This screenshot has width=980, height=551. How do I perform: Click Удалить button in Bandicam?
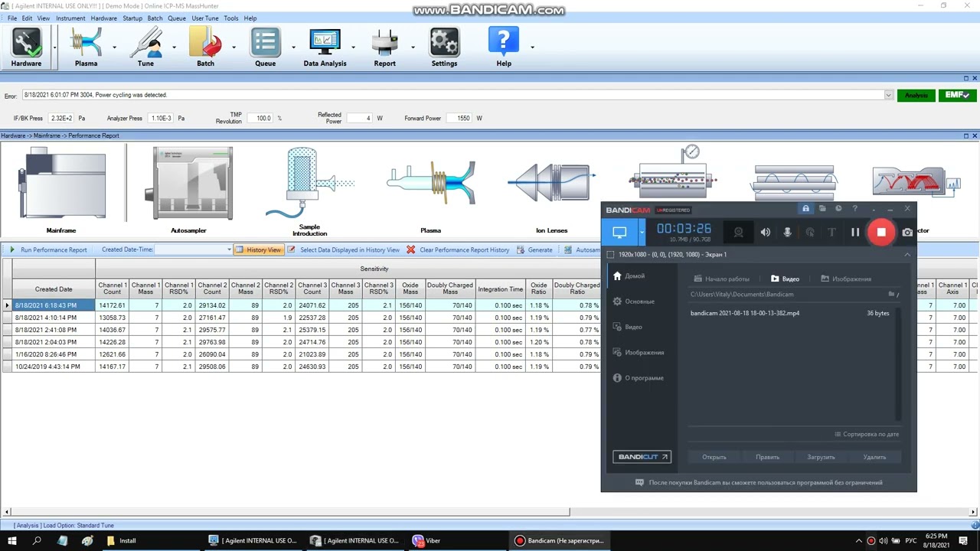coord(874,457)
